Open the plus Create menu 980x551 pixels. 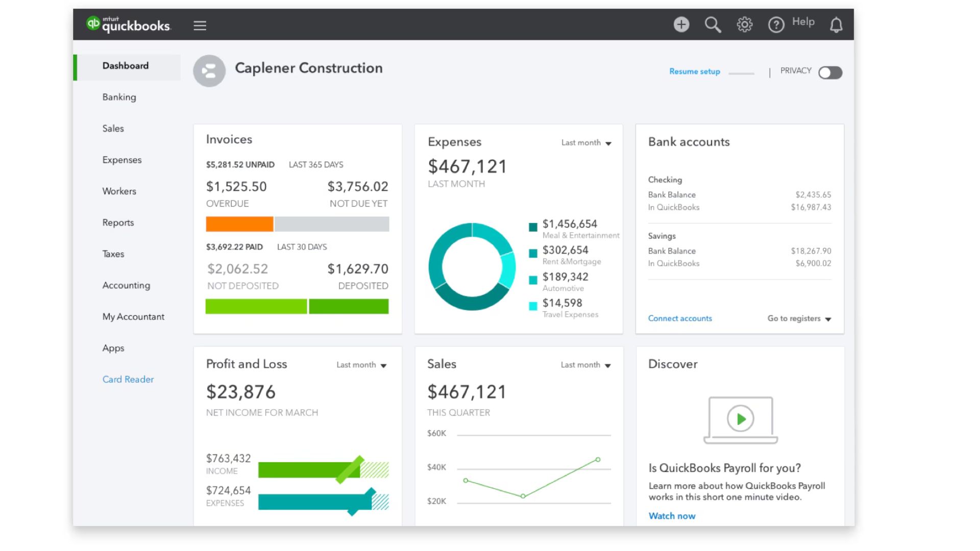click(x=681, y=24)
